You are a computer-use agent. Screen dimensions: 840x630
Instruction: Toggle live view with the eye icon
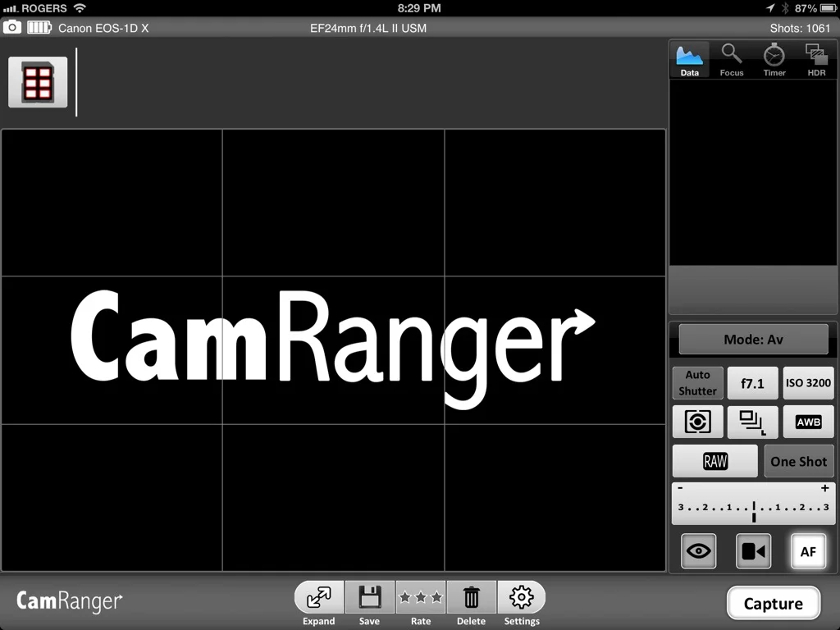coord(699,550)
